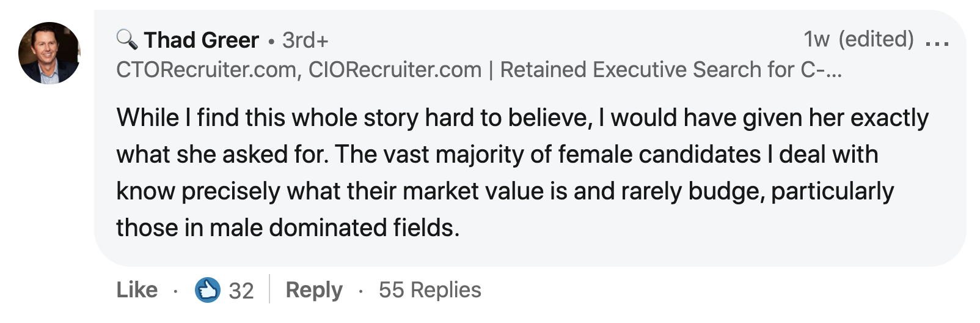Click the 3rd+ connection degree label

pos(305,40)
